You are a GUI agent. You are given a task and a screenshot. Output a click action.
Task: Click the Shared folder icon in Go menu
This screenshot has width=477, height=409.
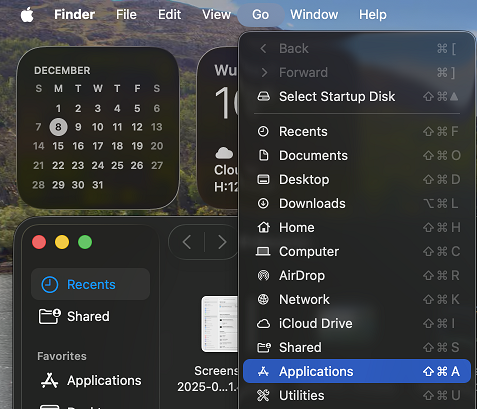coord(264,347)
